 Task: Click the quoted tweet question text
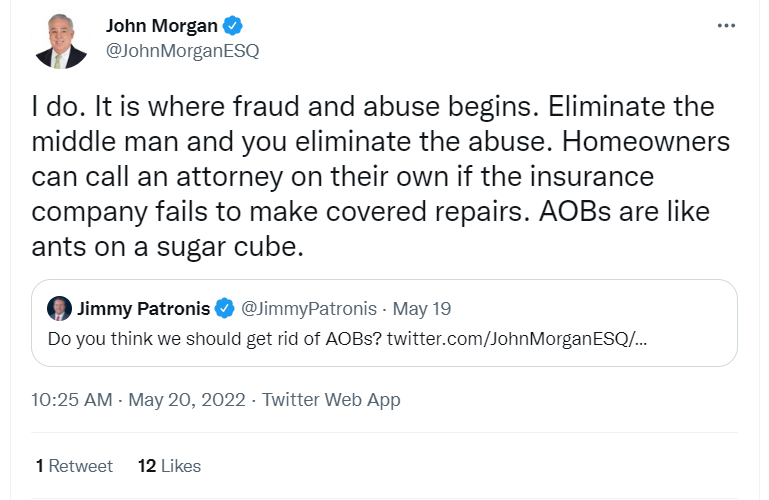[214, 337]
